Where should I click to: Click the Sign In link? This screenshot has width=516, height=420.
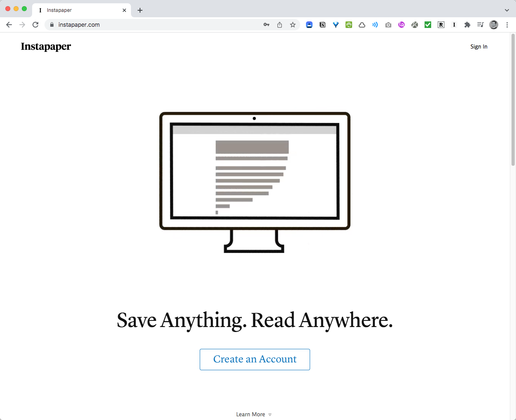(479, 46)
